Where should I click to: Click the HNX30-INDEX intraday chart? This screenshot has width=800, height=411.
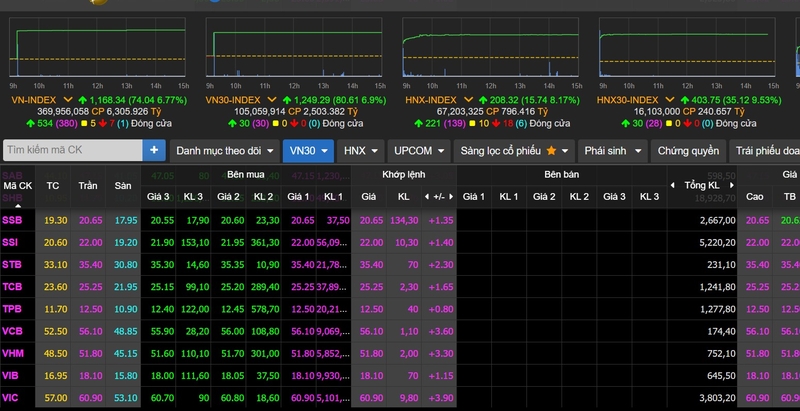click(x=687, y=47)
